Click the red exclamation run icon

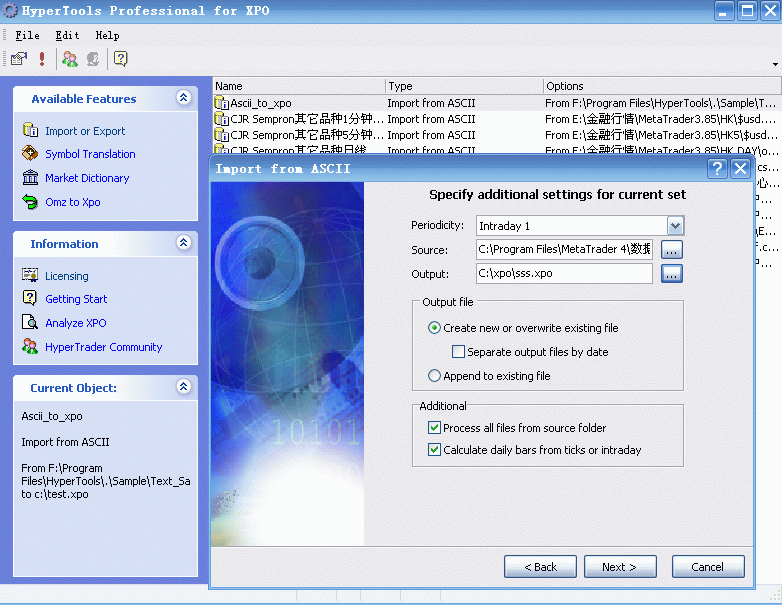coord(42,59)
